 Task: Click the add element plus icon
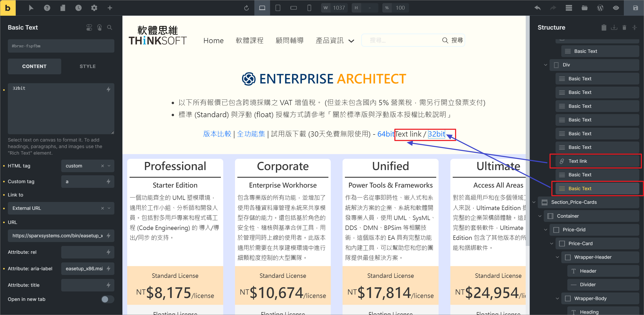click(110, 8)
